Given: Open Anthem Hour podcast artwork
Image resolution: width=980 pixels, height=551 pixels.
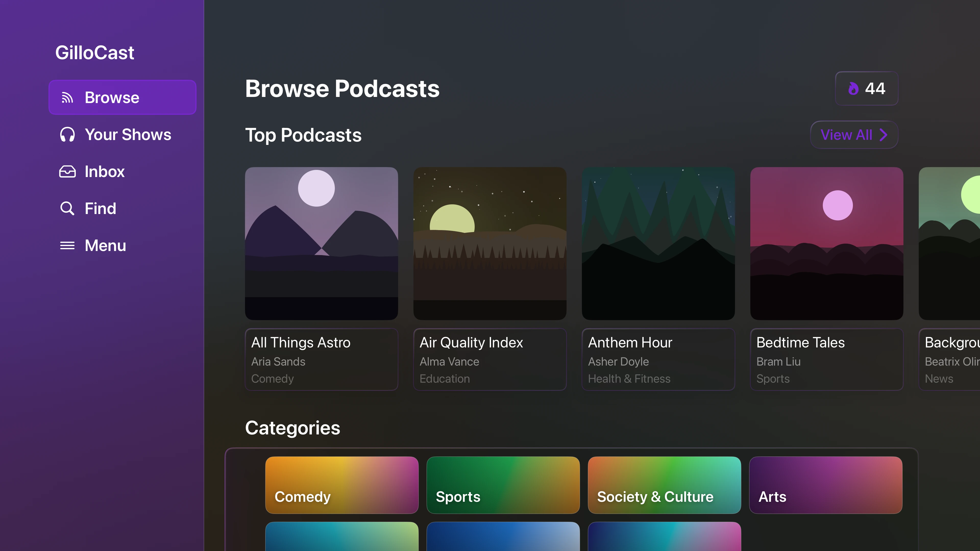Looking at the screenshot, I should point(658,243).
